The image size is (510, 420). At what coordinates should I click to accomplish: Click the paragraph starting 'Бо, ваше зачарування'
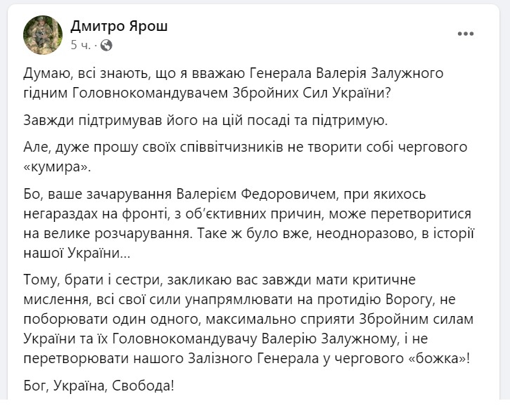(x=249, y=223)
